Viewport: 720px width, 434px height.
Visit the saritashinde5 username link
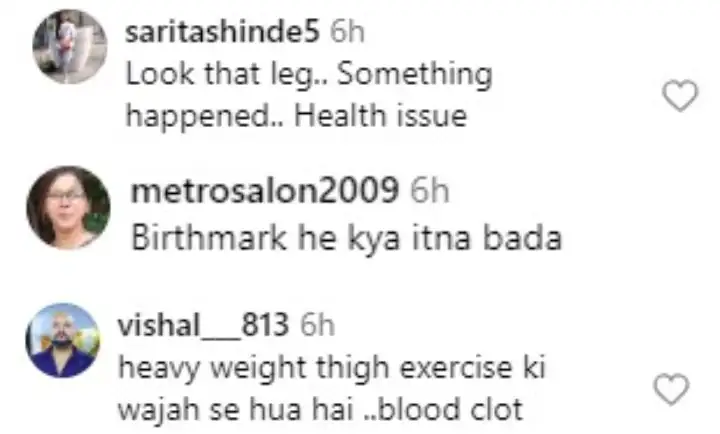[222, 32]
